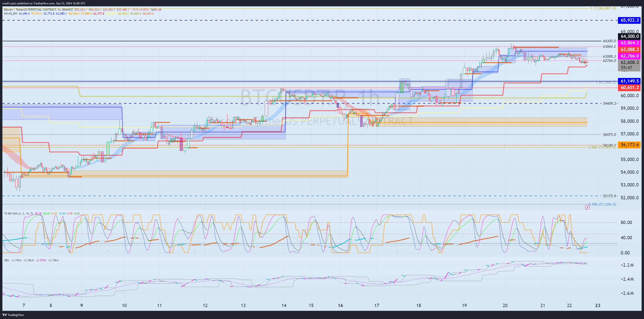Click the italic 56975.0 line label
The width and height of the screenshot is (644, 319).
point(609,135)
